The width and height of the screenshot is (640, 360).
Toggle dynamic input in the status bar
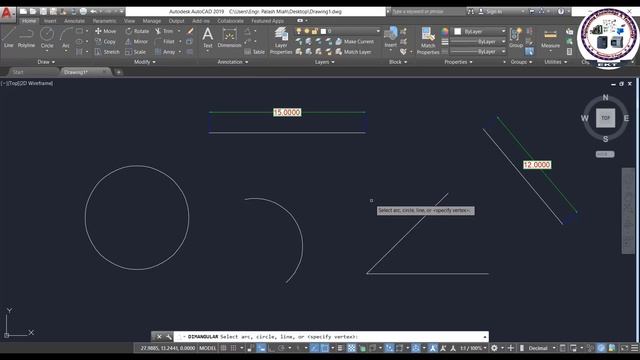pyautogui.click(x=261, y=348)
